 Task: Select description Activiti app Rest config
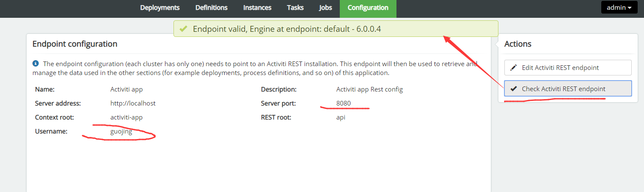(369, 89)
